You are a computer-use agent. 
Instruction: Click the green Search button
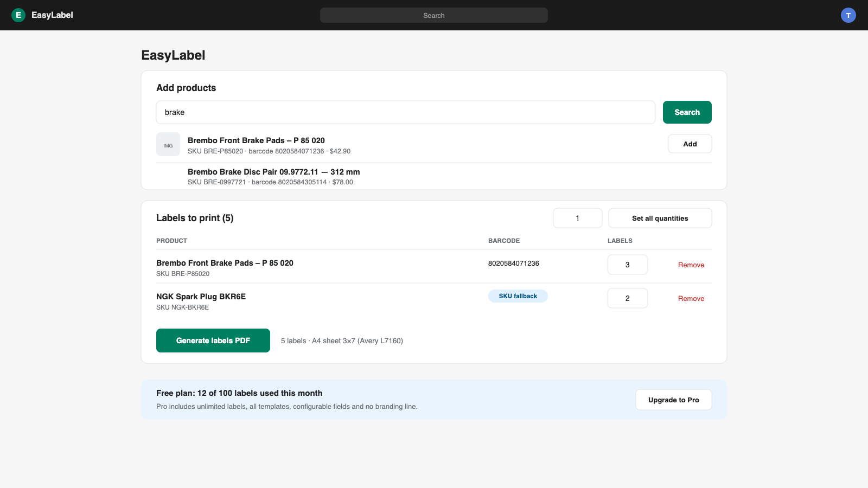687,112
